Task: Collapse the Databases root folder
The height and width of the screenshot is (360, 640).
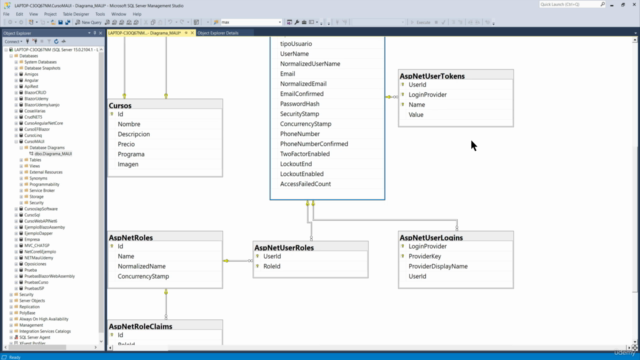Action: tap(11, 56)
